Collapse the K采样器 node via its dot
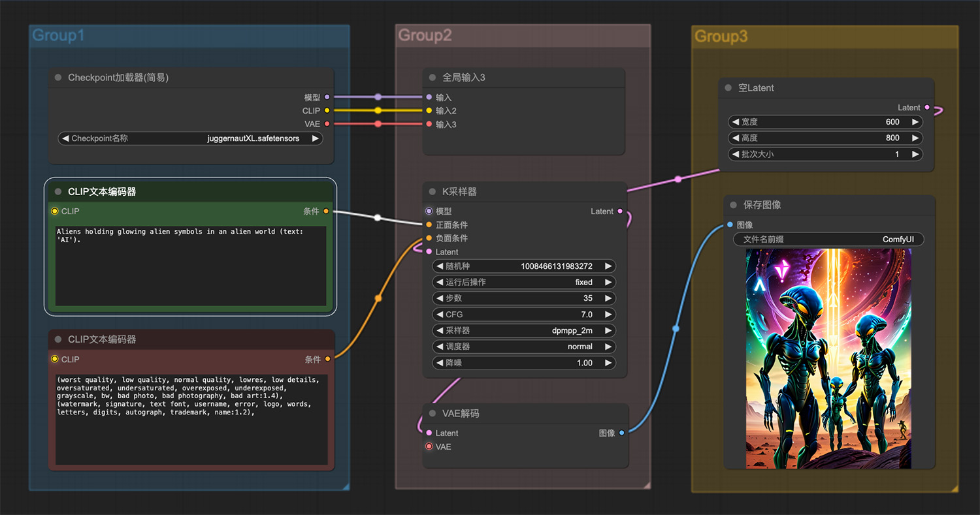Viewport: 980px width, 515px height. point(433,192)
